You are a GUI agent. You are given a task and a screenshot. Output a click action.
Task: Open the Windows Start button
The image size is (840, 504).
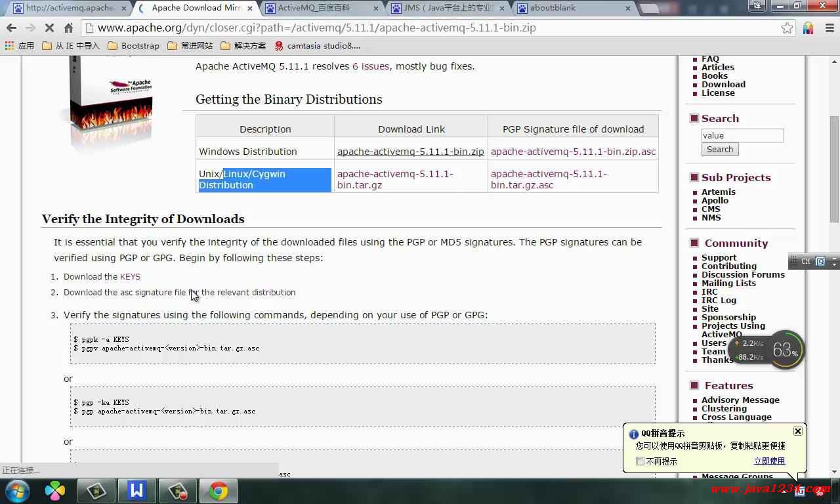[x=16, y=491]
